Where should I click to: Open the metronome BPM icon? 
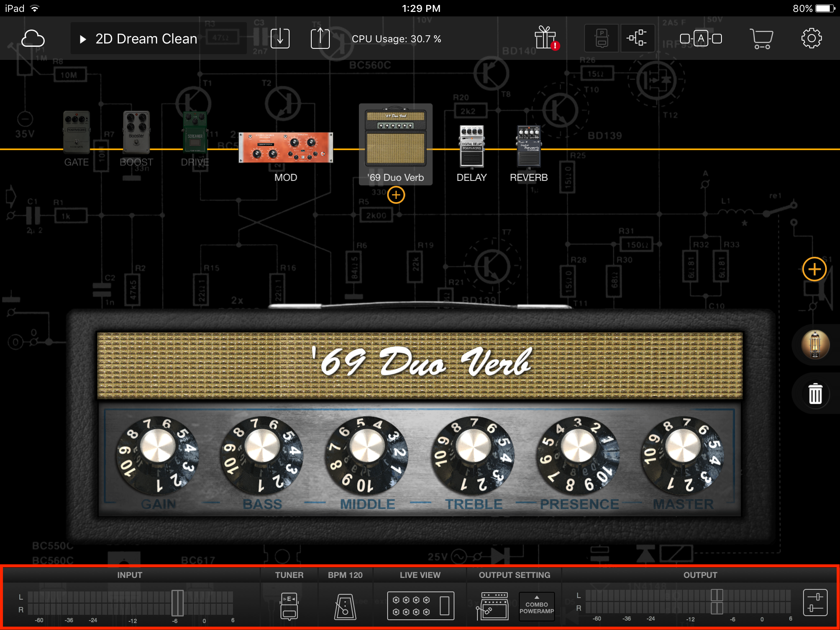point(345,606)
